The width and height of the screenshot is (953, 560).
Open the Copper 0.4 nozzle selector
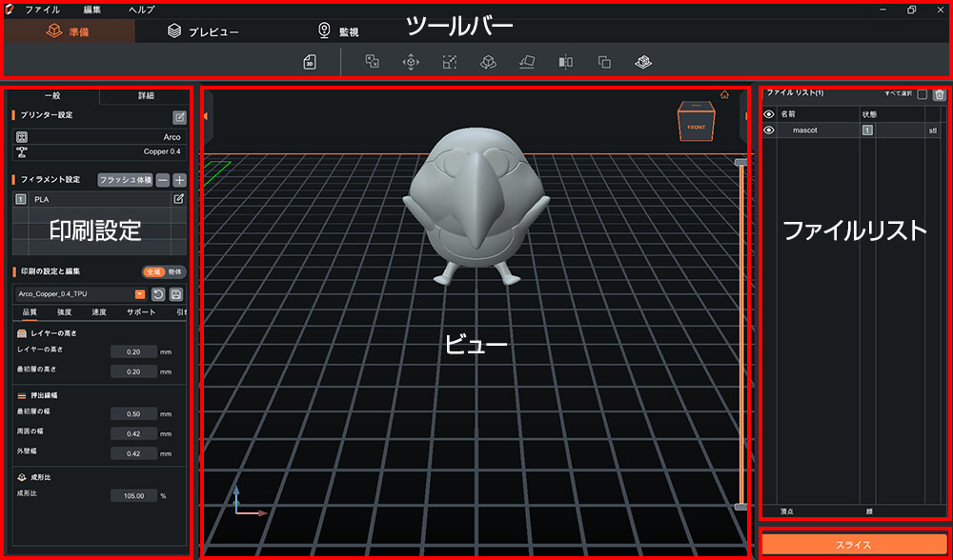(x=99, y=151)
